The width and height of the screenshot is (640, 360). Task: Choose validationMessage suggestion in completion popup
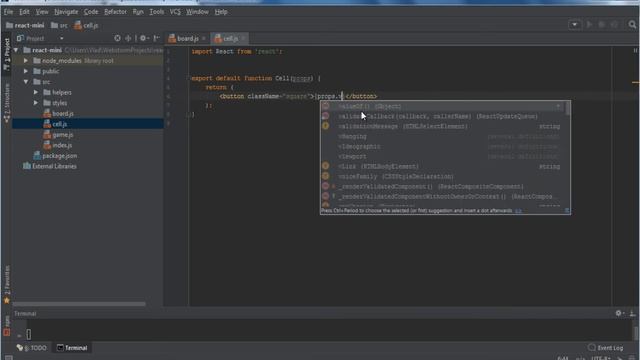pos(442,127)
